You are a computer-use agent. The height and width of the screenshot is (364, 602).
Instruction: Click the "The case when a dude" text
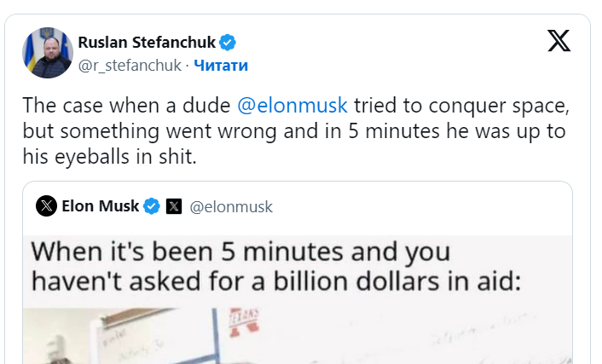[x=125, y=106]
